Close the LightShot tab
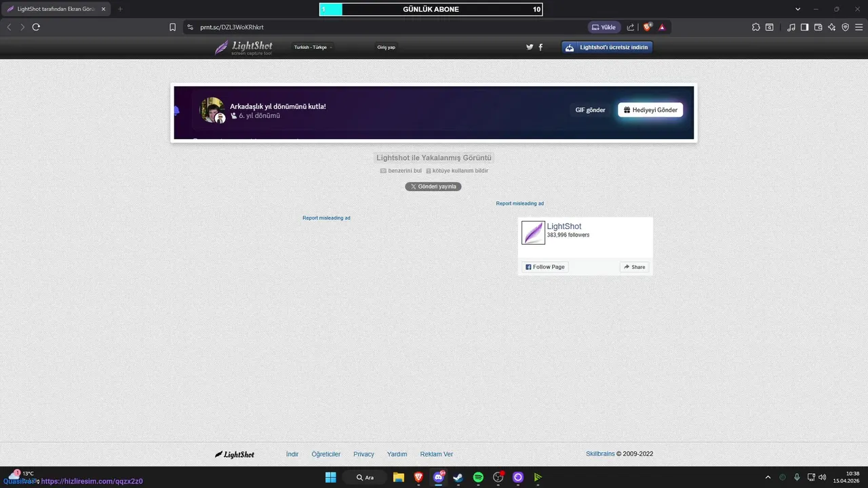 point(104,9)
